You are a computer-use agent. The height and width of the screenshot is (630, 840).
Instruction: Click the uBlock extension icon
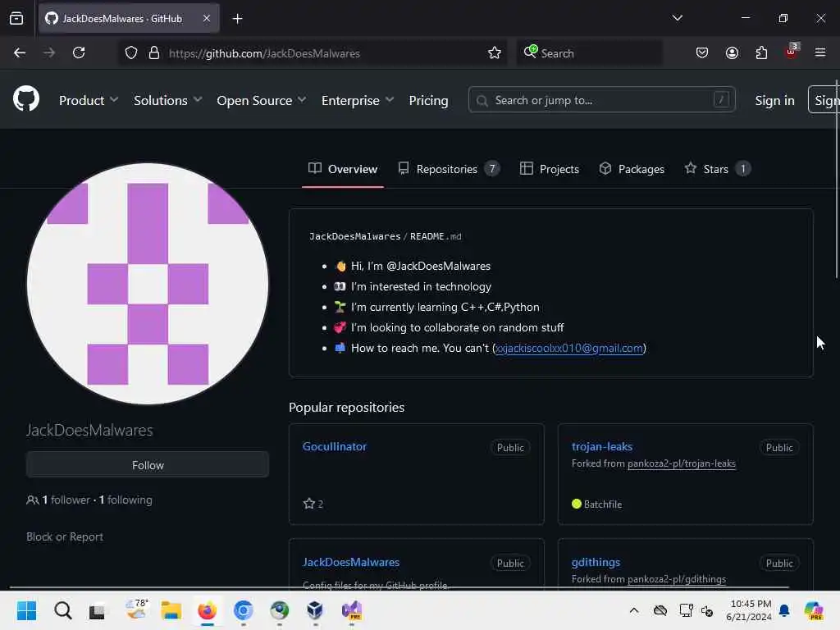click(792, 52)
